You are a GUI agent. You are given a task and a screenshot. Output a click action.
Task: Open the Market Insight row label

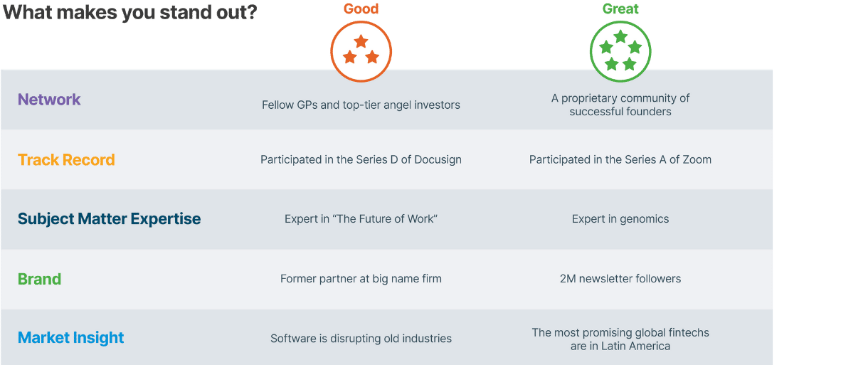coord(70,337)
